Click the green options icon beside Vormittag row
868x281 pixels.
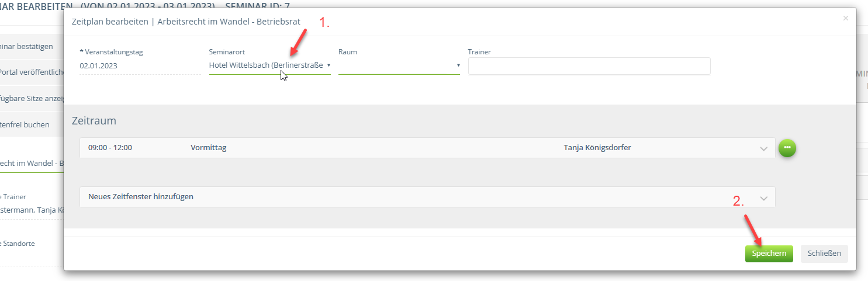787,148
